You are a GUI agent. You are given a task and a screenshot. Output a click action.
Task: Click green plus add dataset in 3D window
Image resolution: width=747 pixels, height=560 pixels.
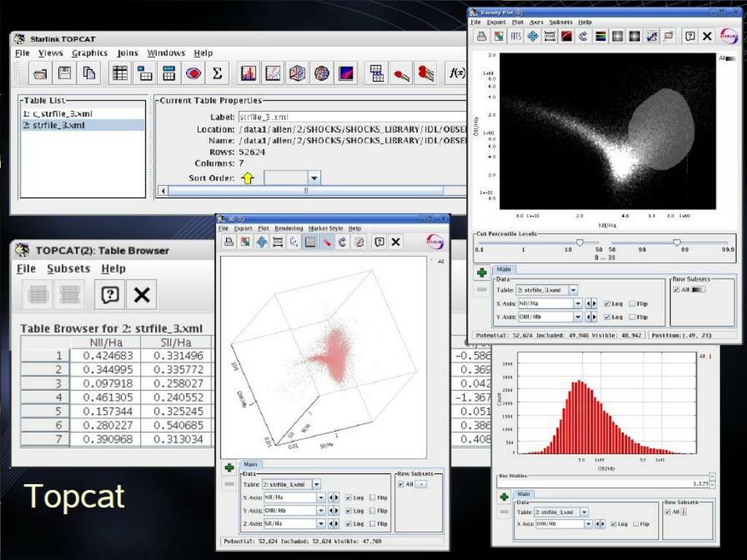tap(229, 467)
